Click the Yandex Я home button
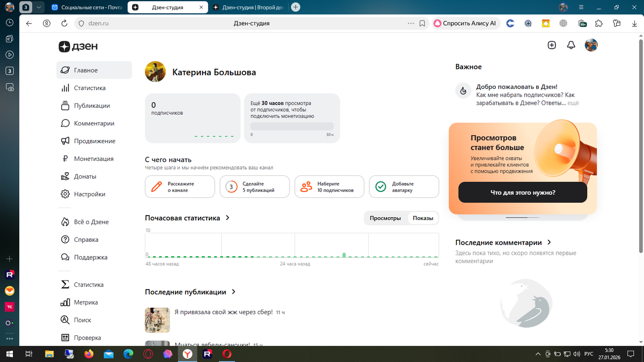This screenshot has height=362, width=644. pyautogui.click(x=47, y=24)
